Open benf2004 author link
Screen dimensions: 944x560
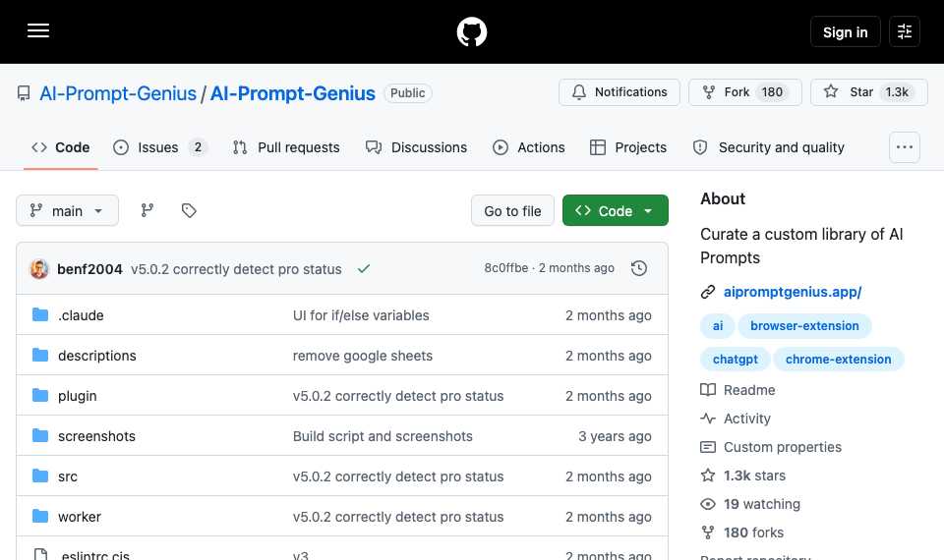(x=89, y=269)
